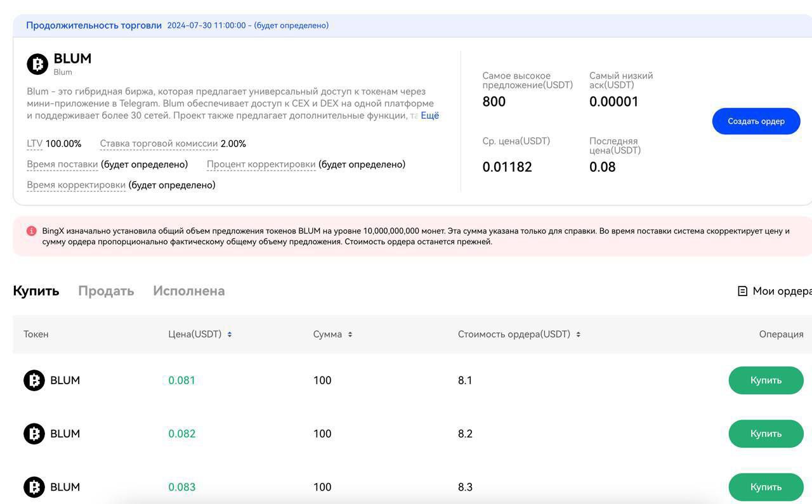Buy the order priced at 0.082
Viewport: 812px width, 504px height.
coord(765,434)
